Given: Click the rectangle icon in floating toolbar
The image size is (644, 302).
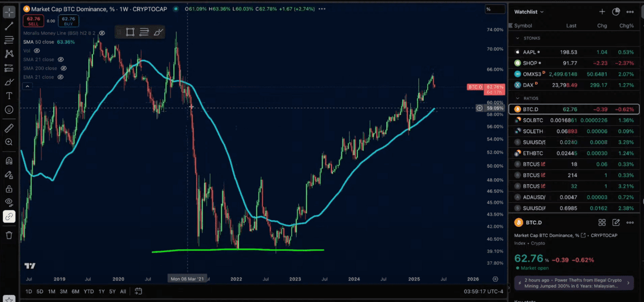Looking at the screenshot, I should [x=130, y=32].
